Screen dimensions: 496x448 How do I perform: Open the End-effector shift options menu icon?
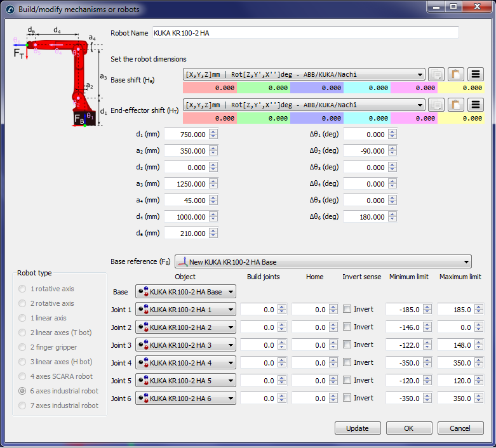click(x=476, y=105)
